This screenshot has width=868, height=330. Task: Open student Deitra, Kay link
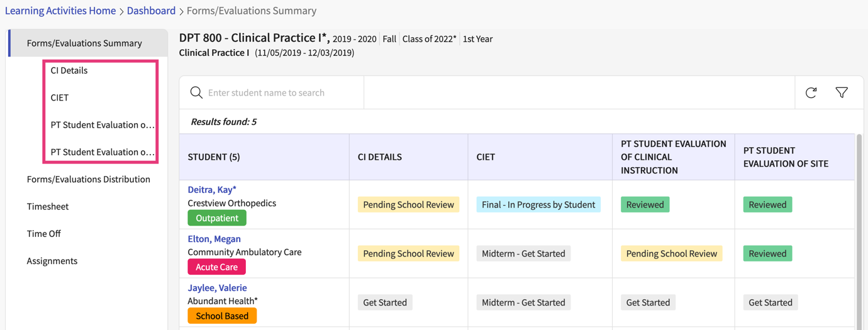coord(212,189)
